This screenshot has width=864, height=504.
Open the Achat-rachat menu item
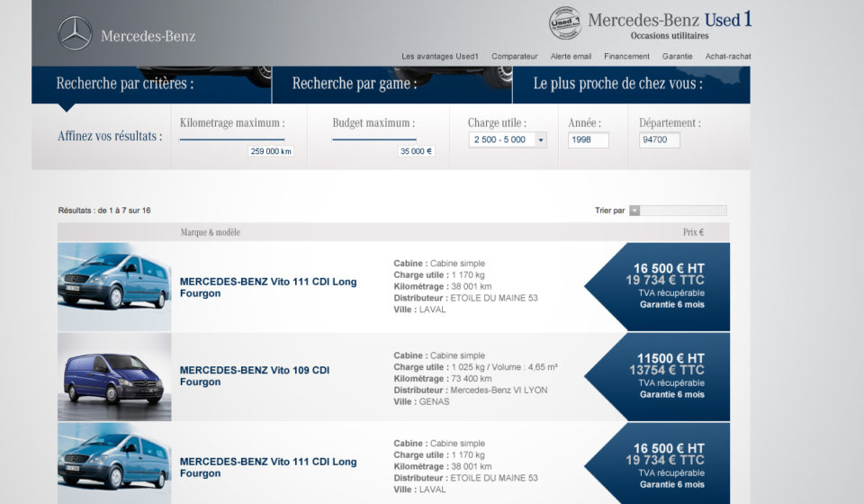coord(728,56)
